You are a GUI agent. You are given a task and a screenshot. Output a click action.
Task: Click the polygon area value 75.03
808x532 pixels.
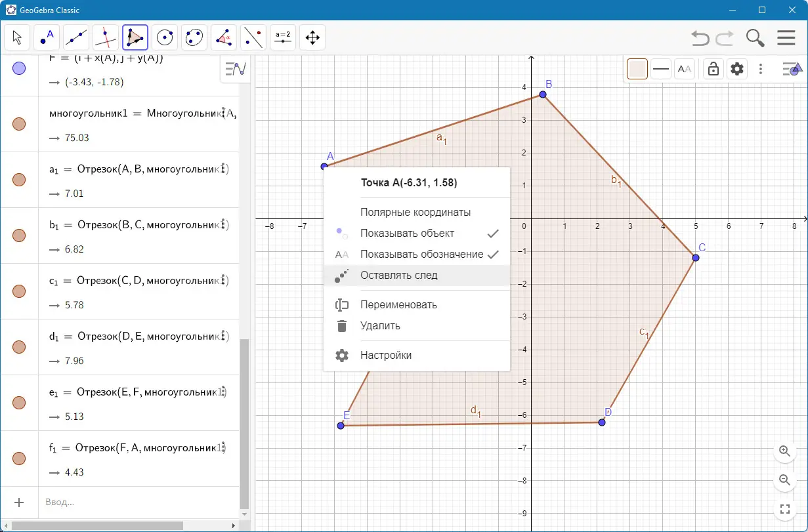tap(76, 138)
